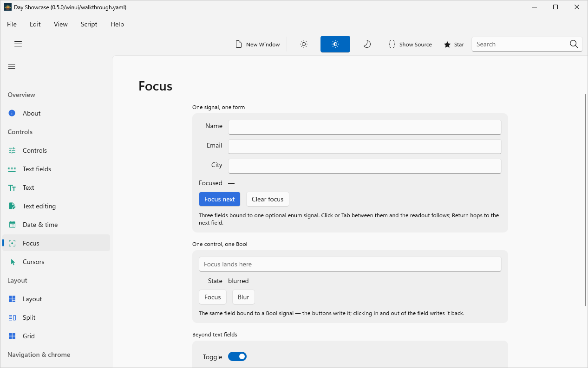
Task: Switch to light theme sun icon
Action: coord(304,44)
